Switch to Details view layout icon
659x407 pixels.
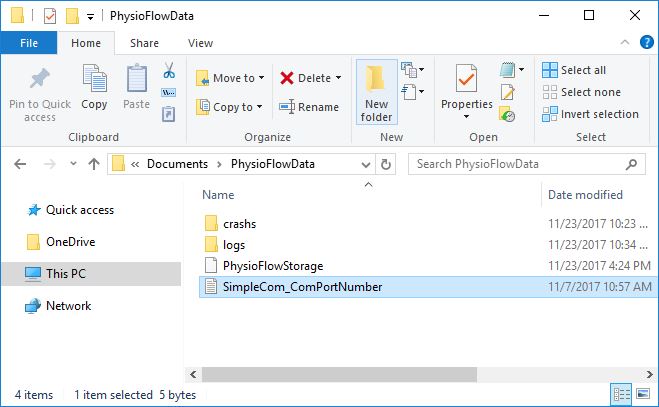[x=620, y=395]
